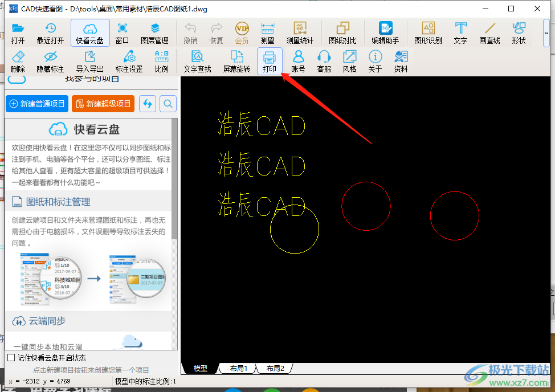Viewport: 555px width, 392px height.
Task: Open the 窗口 window tool
Action: coord(122,33)
